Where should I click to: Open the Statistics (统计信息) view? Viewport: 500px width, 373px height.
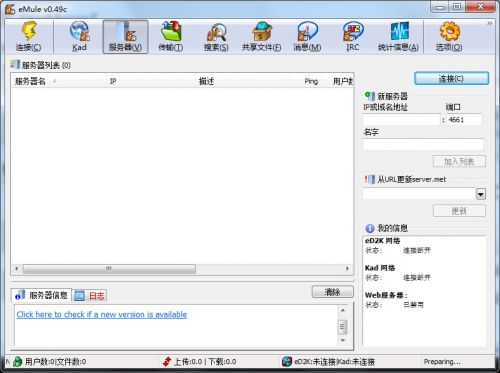tap(398, 36)
